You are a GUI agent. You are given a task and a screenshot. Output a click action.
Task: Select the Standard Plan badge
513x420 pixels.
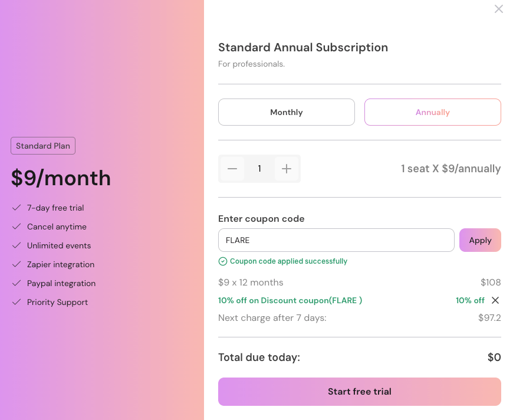point(42,146)
